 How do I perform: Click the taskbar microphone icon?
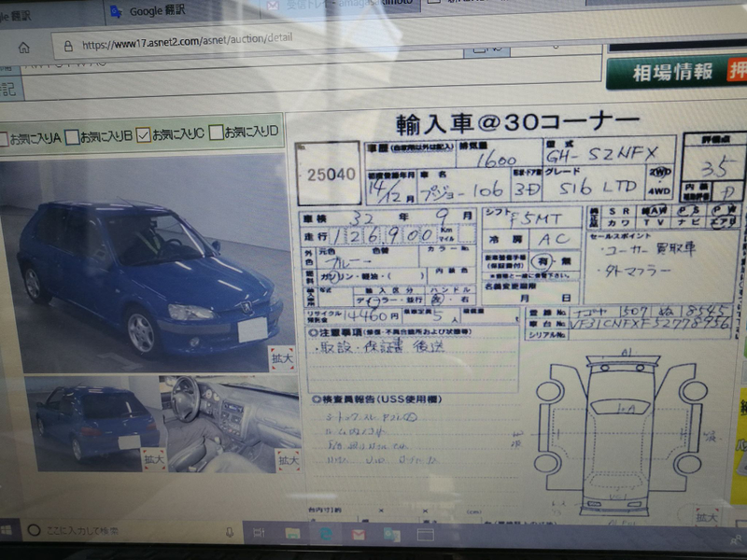(x=230, y=532)
